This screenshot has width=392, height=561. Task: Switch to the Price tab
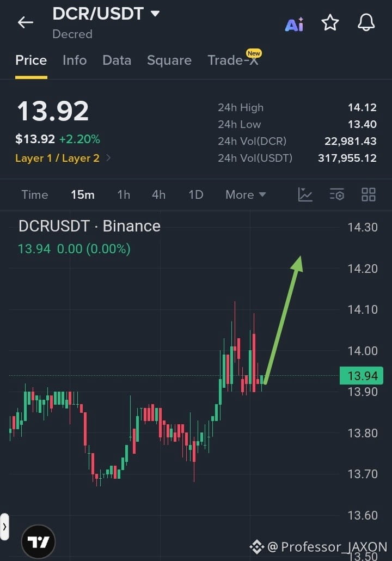pyautogui.click(x=31, y=60)
